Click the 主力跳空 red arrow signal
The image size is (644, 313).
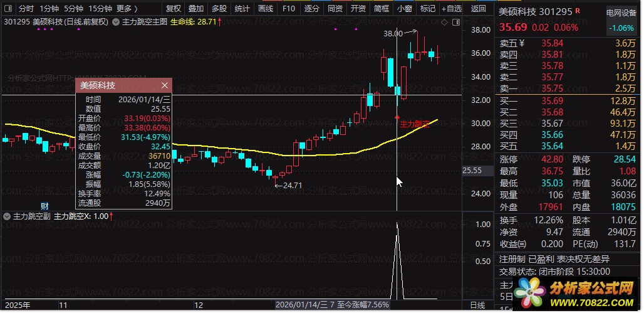point(397,117)
